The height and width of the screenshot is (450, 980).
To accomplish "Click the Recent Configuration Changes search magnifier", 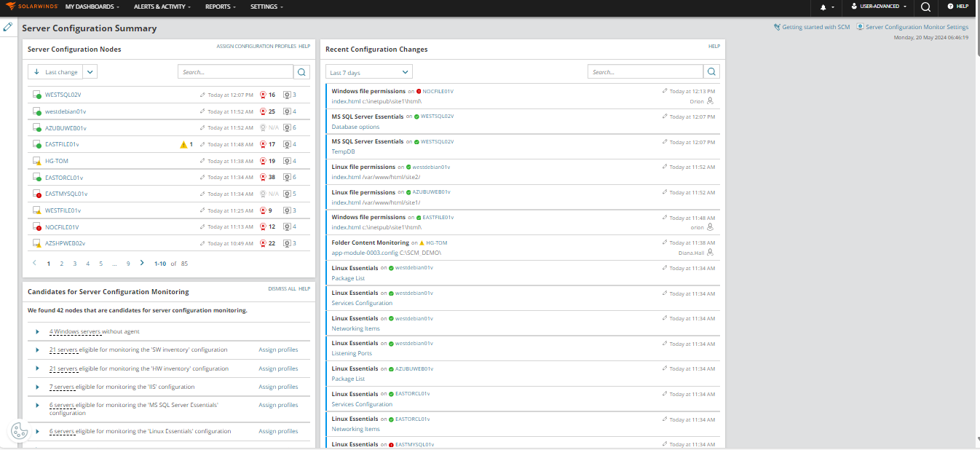I will point(712,72).
